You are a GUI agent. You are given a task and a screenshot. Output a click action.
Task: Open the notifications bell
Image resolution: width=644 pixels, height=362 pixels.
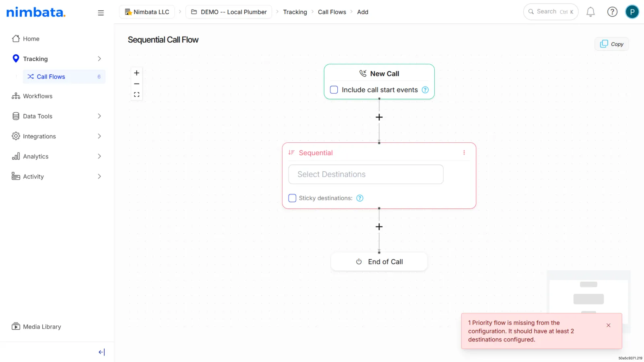(x=590, y=12)
